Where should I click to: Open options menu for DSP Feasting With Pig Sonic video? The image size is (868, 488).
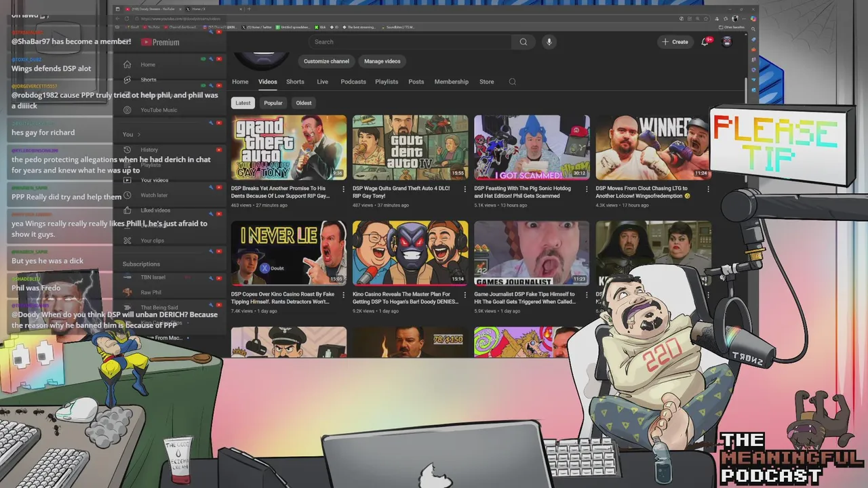point(587,189)
